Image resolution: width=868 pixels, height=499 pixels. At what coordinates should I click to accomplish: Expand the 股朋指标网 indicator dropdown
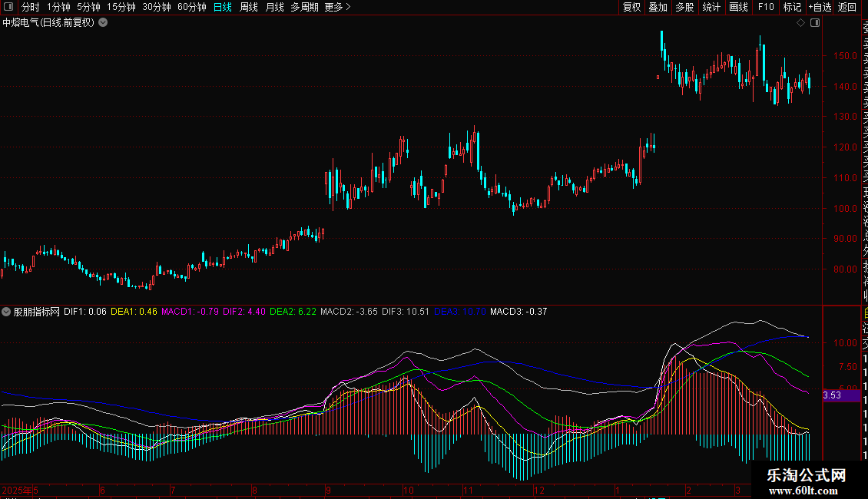pos(6,312)
